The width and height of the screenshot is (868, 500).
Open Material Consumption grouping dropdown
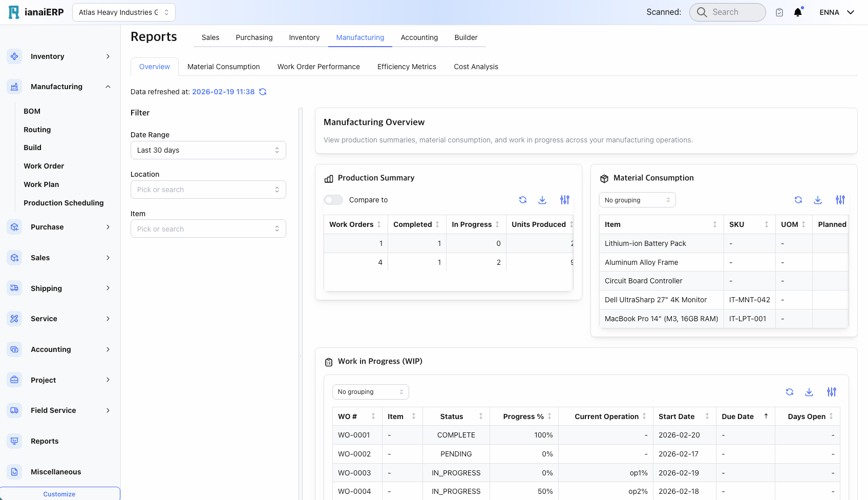(637, 200)
